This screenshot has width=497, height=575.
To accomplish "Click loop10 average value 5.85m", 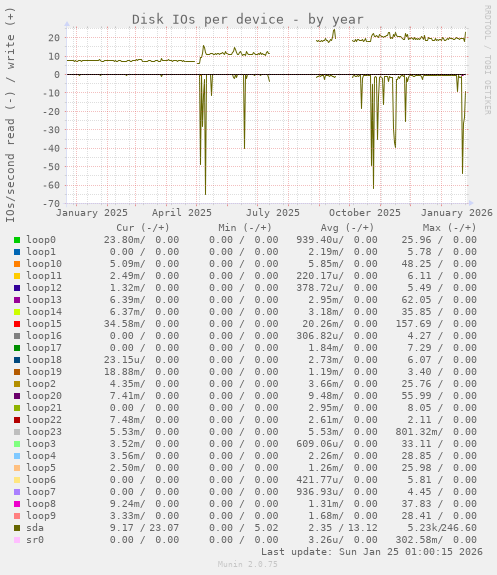I will pos(326,264).
